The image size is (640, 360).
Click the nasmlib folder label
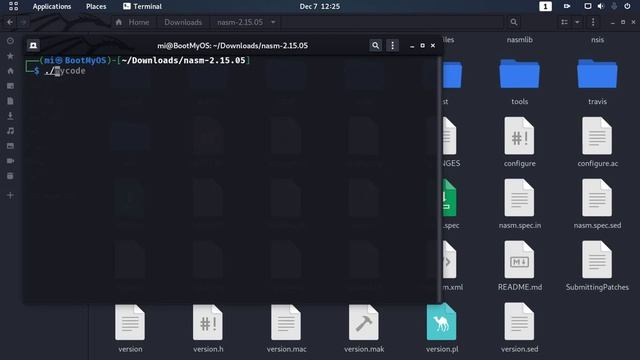(520, 40)
